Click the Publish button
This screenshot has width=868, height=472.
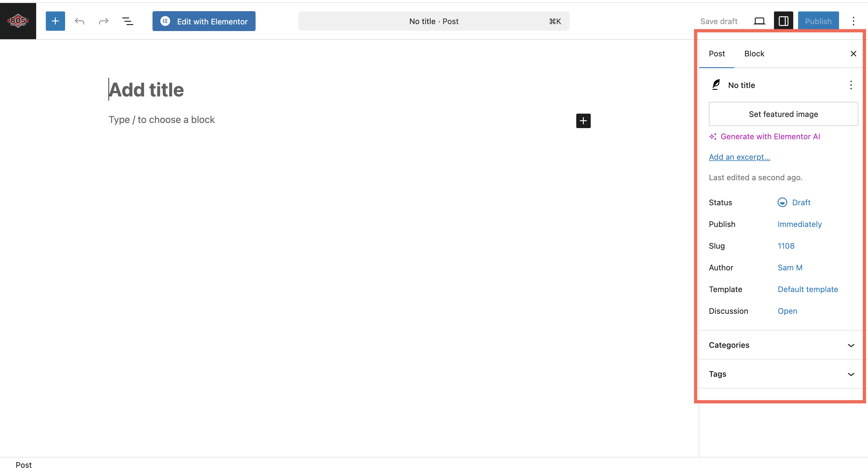click(x=818, y=21)
